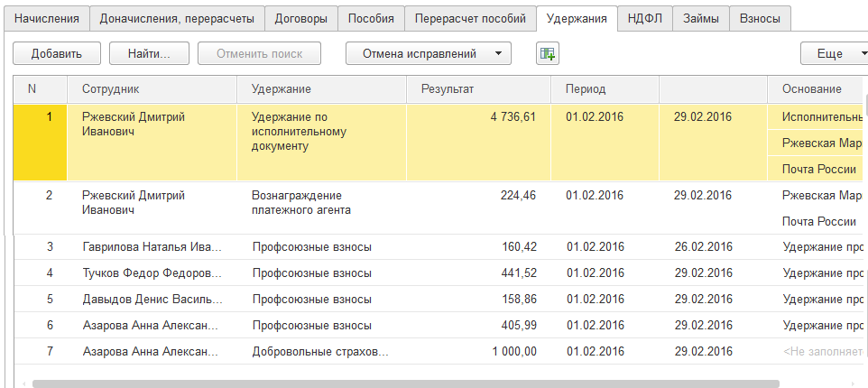Viewport: 868px width, 388px height.
Task: Click the Добавить button
Action: click(x=56, y=54)
